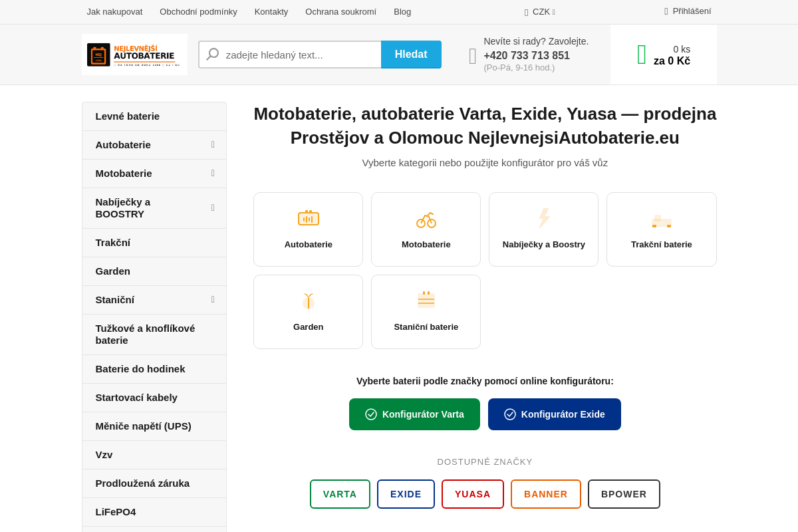Click the search magnifier icon
This screenshot has width=798, height=532.
tap(213, 55)
